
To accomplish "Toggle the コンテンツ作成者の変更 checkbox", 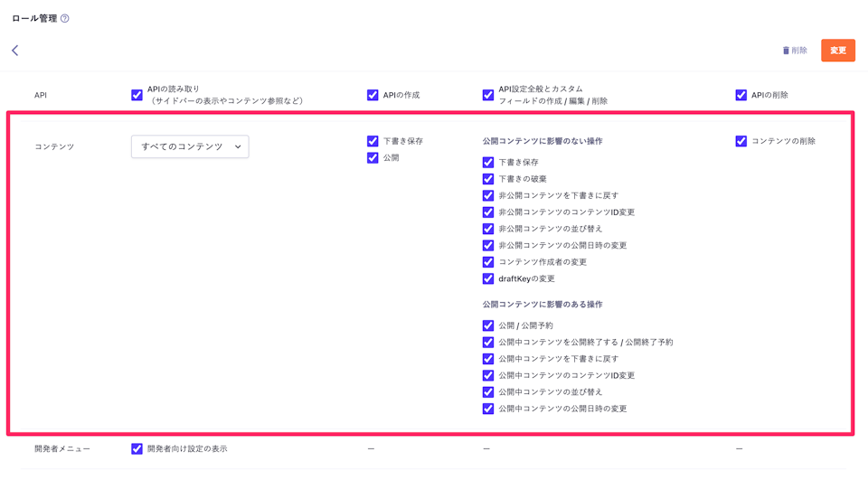I will 488,262.
